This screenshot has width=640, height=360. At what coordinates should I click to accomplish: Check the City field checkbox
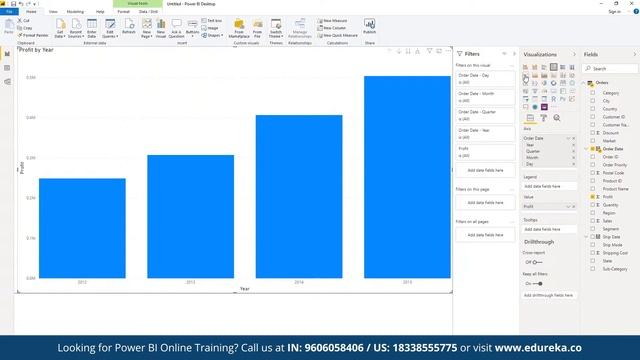pyautogui.click(x=593, y=101)
